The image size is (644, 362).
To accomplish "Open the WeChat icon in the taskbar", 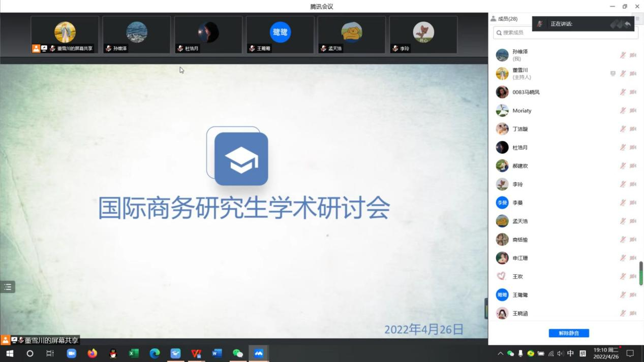I will (x=237, y=353).
